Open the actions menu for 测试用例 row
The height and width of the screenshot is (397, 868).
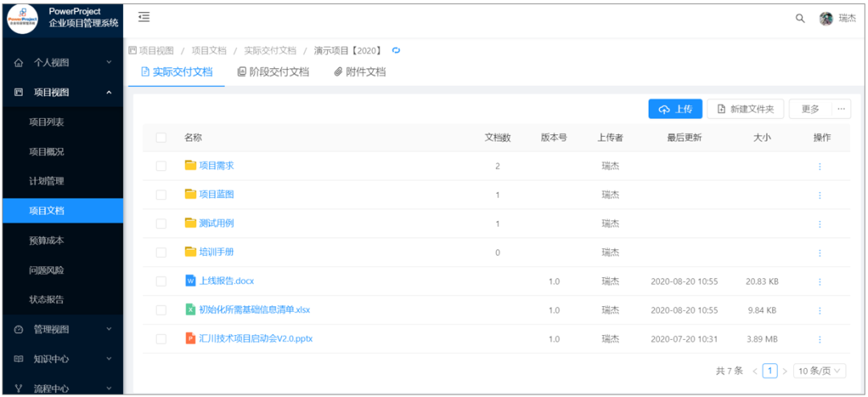pos(819,223)
